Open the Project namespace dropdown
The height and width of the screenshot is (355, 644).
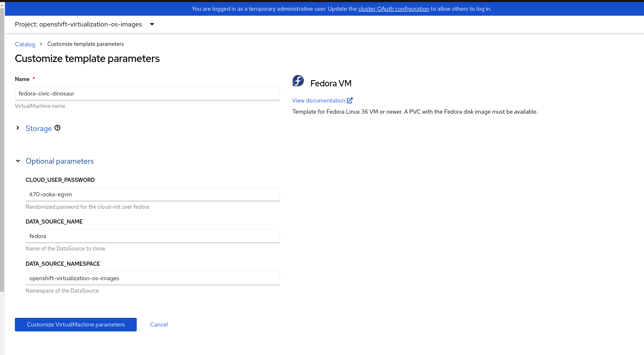pyautogui.click(x=84, y=24)
